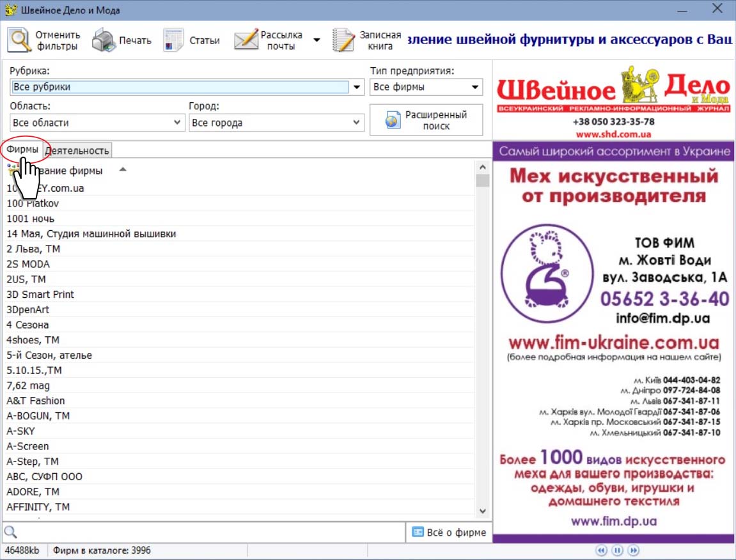Viewport: 736px width, 560px height.
Task: Click the sort arrow in firm name header
Action: point(123,169)
